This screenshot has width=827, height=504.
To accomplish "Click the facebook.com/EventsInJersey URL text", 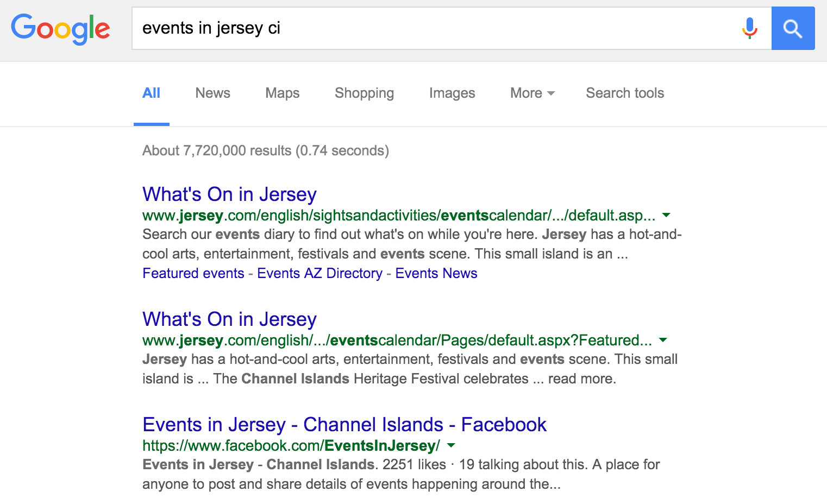I will click(291, 446).
